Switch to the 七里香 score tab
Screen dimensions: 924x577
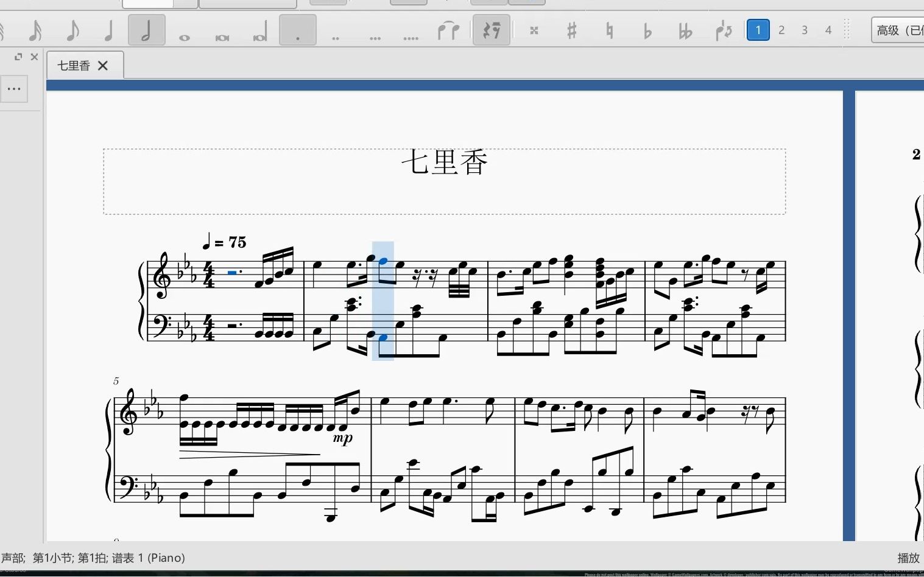pyautogui.click(x=74, y=66)
